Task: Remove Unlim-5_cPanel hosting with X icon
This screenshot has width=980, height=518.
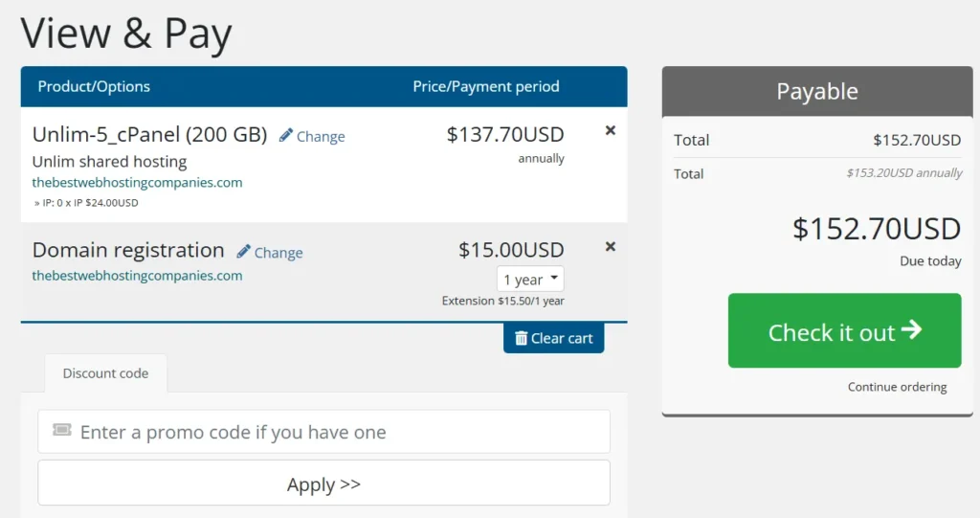Action: coord(611,130)
